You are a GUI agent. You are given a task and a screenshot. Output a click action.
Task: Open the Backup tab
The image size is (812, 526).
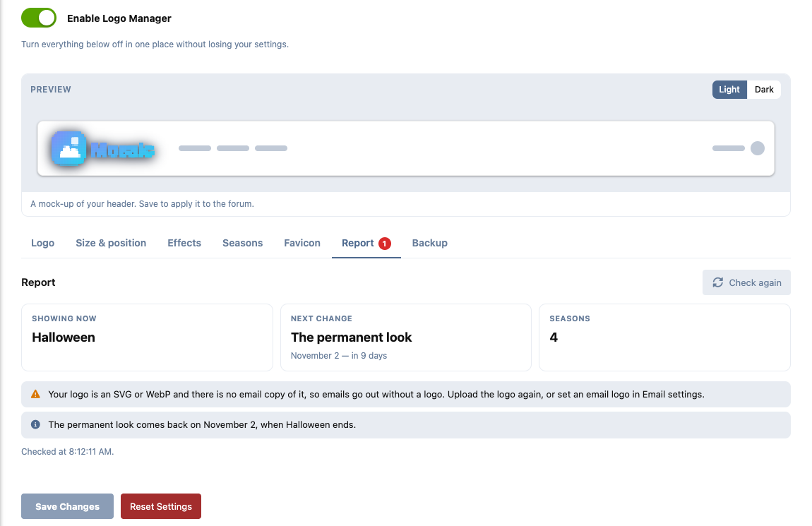(x=430, y=244)
